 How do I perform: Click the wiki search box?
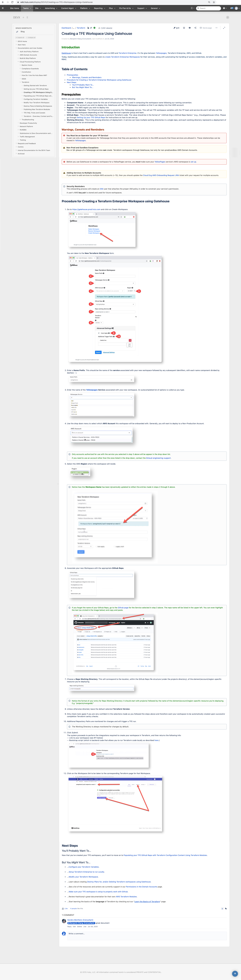click(208, 8)
